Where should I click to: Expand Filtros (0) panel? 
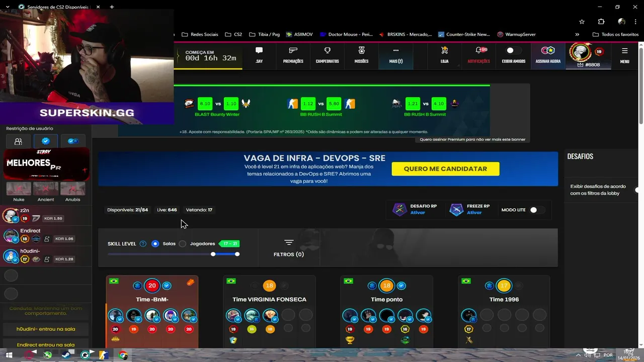[289, 248]
